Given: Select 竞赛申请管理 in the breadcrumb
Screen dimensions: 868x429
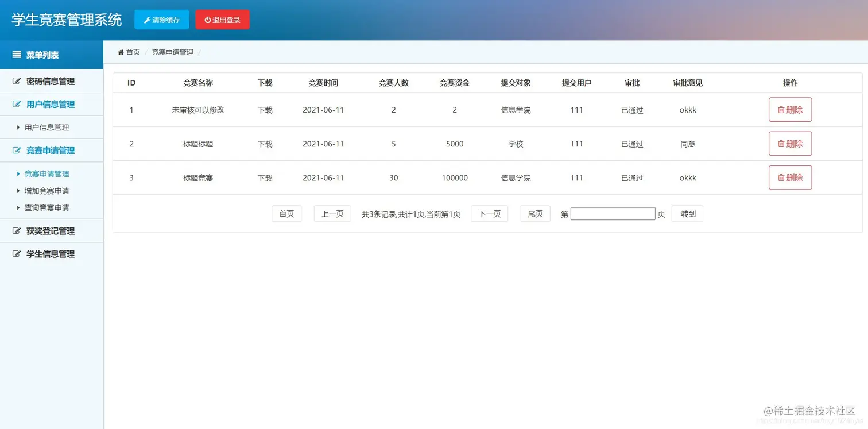Looking at the screenshot, I should point(172,52).
